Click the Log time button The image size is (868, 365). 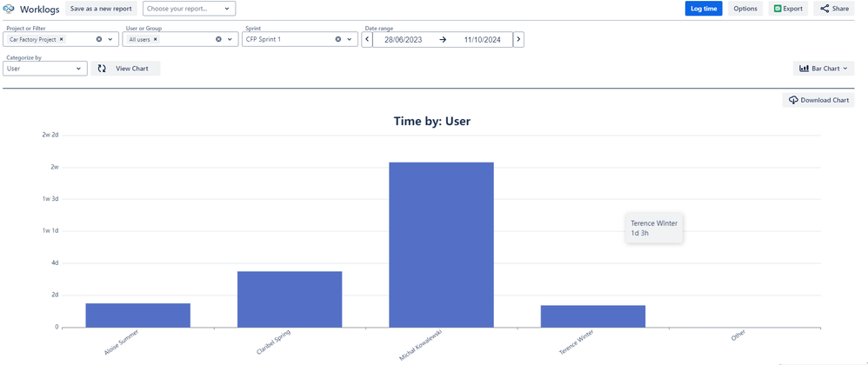[x=704, y=9]
